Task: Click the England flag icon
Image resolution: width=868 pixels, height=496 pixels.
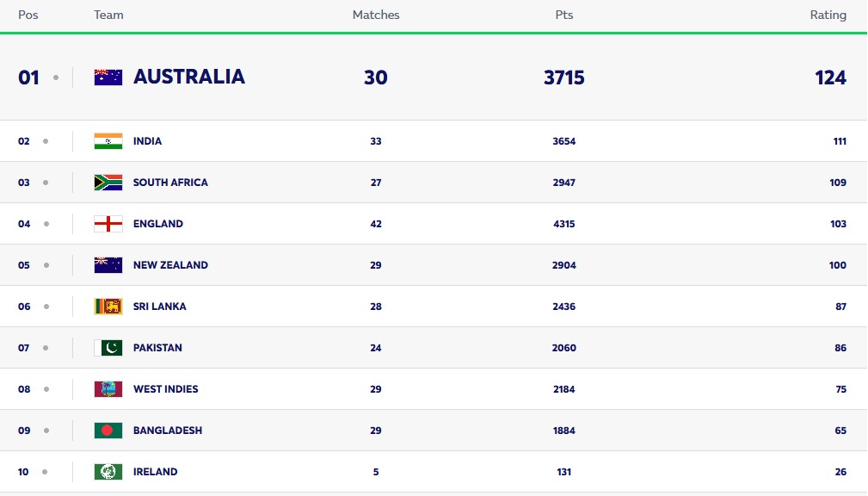Action: 108,224
